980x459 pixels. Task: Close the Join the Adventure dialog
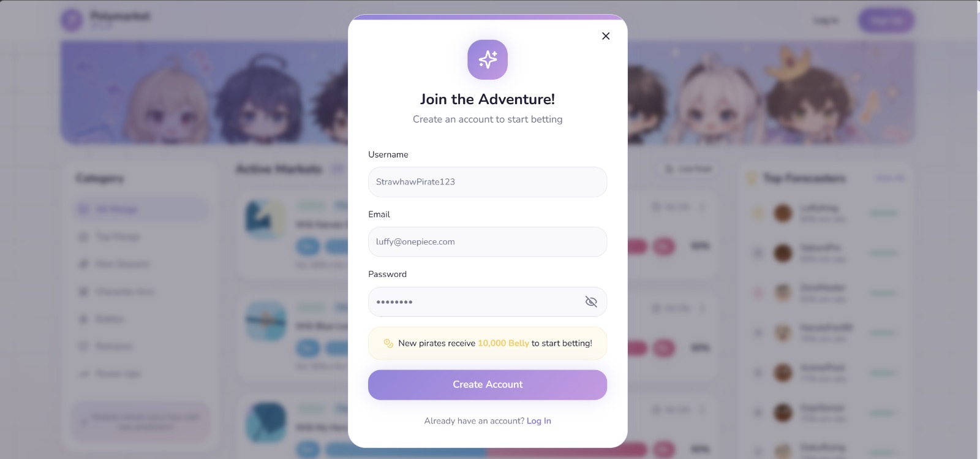pyautogui.click(x=606, y=36)
